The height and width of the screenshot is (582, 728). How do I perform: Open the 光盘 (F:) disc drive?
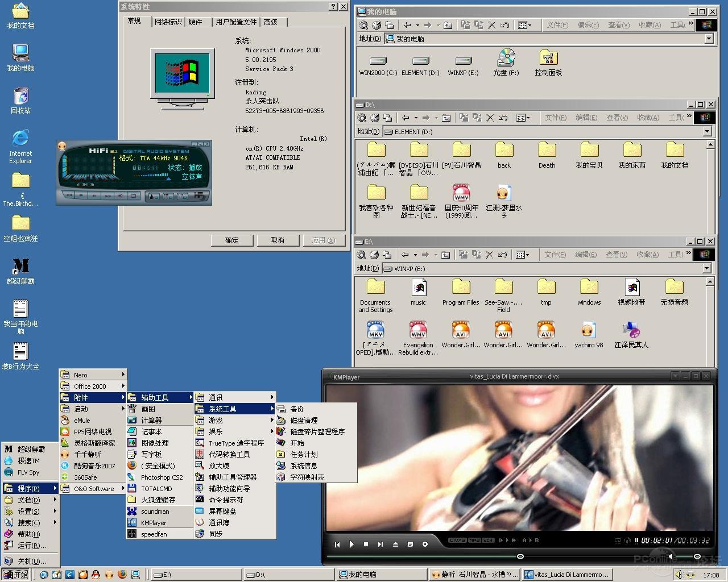[x=506, y=63]
